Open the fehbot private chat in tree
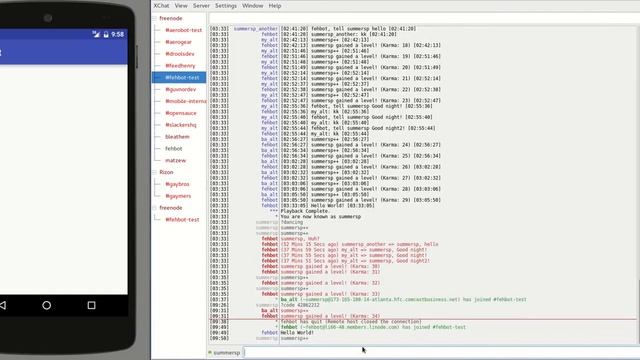Viewport: 640px width, 360px height. pyautogui.click(x=174, y=149)
